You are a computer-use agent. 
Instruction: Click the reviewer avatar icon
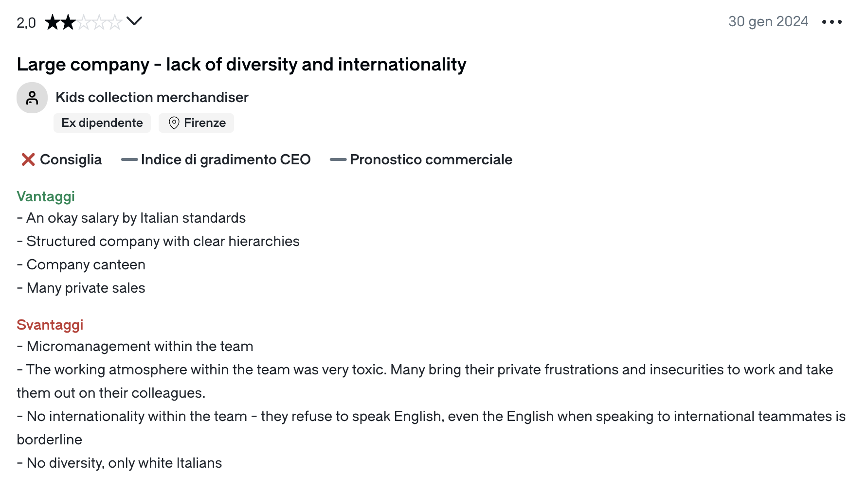point(32,98)
